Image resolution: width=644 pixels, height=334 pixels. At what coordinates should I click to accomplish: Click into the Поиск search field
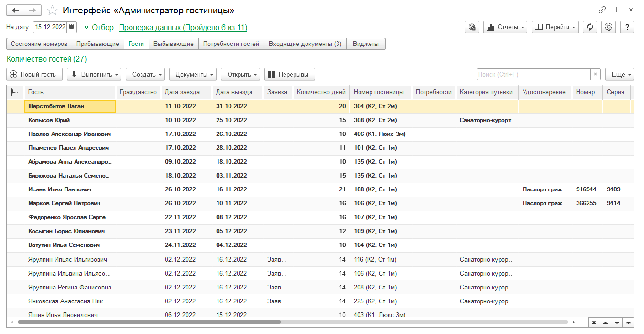533,75
